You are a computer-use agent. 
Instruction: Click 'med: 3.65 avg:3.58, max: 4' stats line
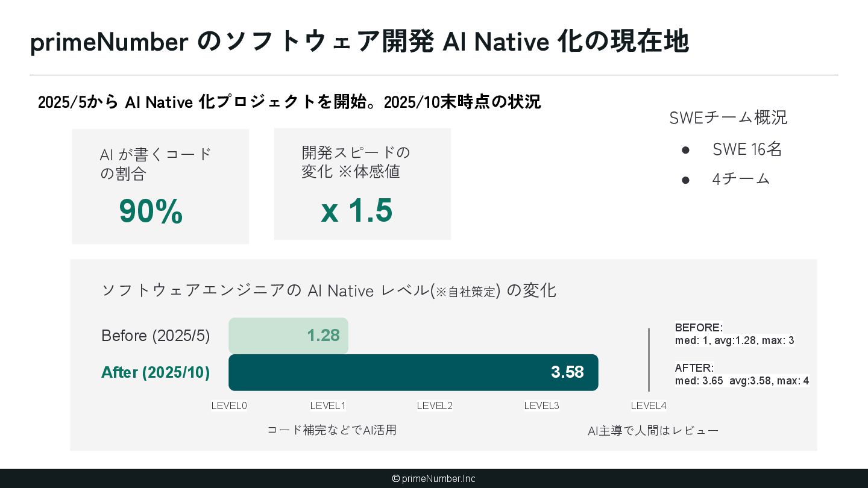coord(742,381)
